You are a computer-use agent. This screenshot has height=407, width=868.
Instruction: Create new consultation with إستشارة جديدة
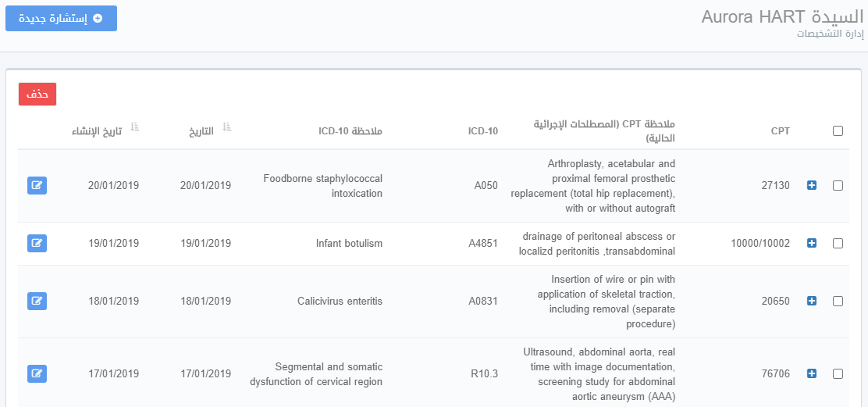click(61, 18)
